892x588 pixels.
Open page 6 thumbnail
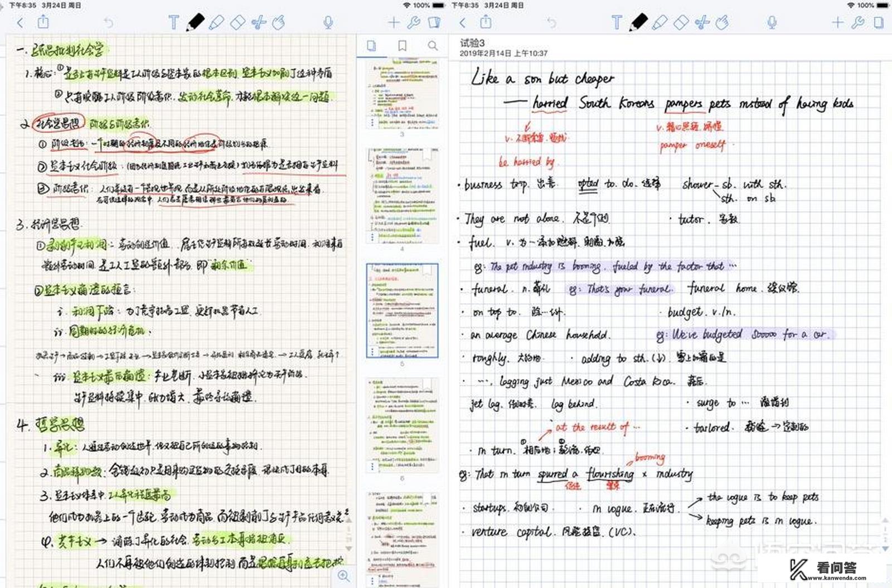tap(402, 425)
